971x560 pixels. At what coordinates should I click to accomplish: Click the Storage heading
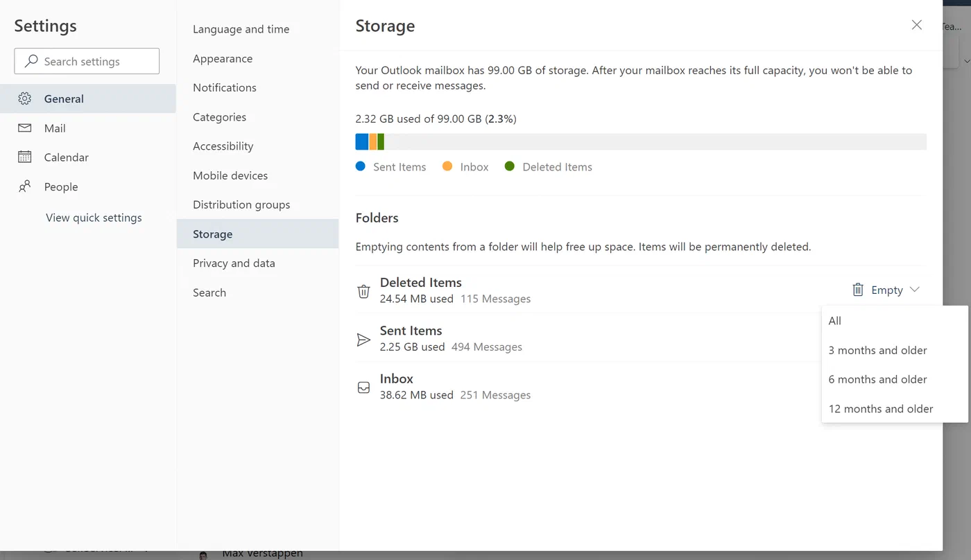(x=385, y=26)
